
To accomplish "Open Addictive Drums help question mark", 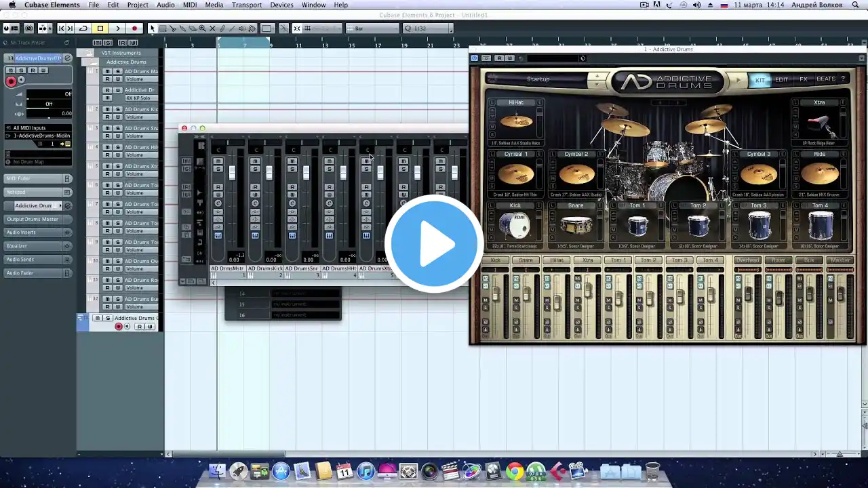I will pyautogui.click(x=843, y=79).
